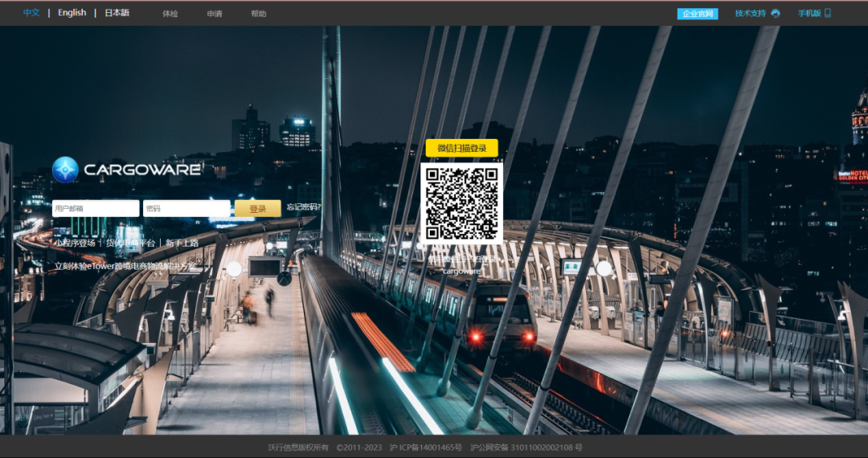Click the mobile version phone icon
868x458 pixels.
point(828,14)
